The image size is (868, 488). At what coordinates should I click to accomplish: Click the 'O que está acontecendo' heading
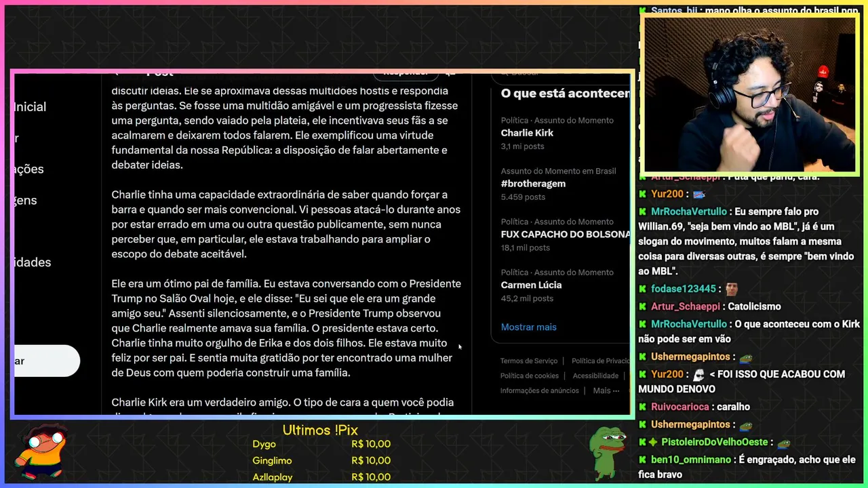coord(565,94)
